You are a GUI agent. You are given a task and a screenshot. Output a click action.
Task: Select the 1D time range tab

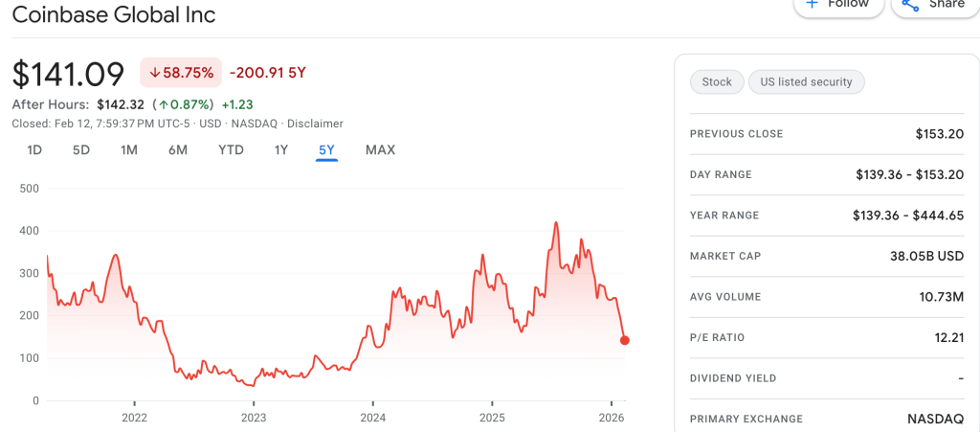(x=34, y=149)
